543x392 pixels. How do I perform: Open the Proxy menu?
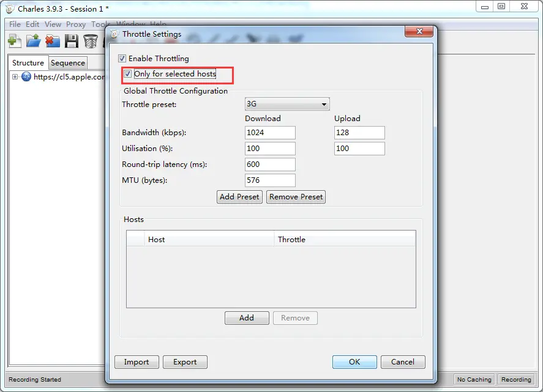(x=76, y=24)
